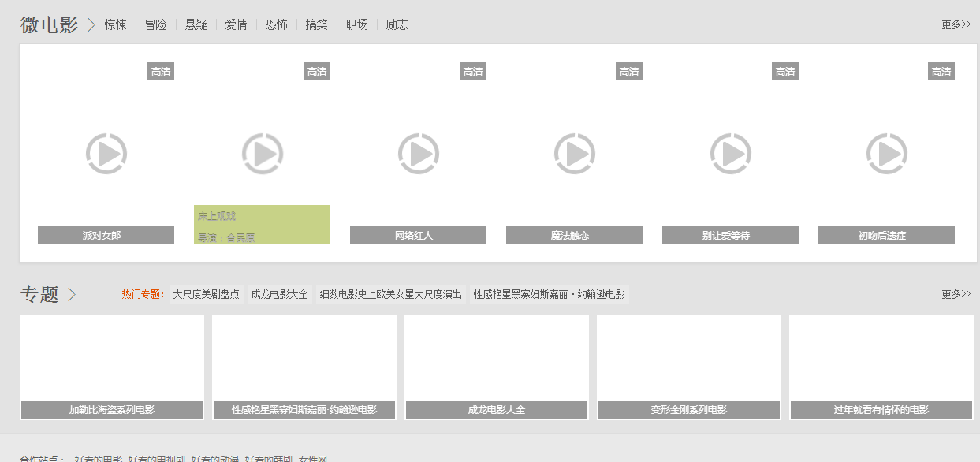Expand 更多>> for the 专题 section
Viewport: 980px width, 462px height.
click(x=956, y=295)
